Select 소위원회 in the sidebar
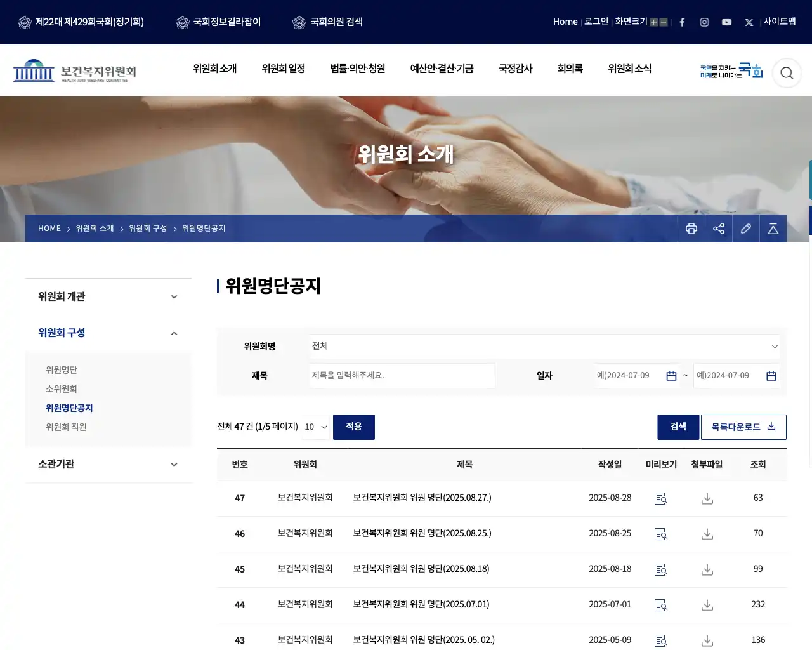 [x=62, y=389]
